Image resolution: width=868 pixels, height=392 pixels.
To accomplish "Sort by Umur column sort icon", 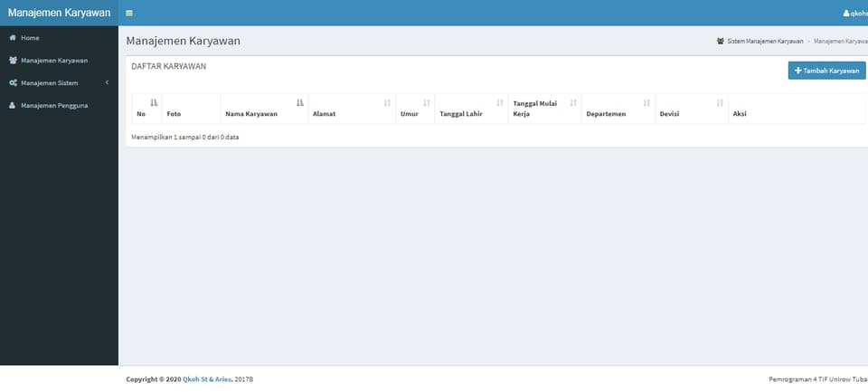I will (427, 102).
